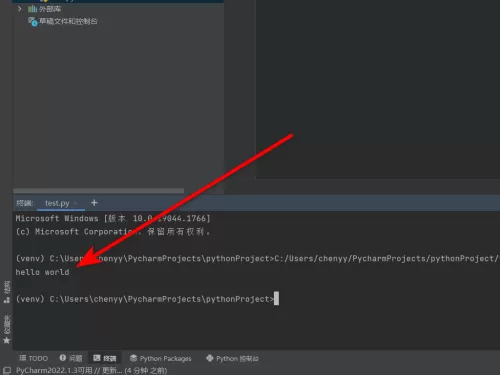Expand the 外部库 tree node
The width and height of the screenshot is (500, 375).
(19, 9)
